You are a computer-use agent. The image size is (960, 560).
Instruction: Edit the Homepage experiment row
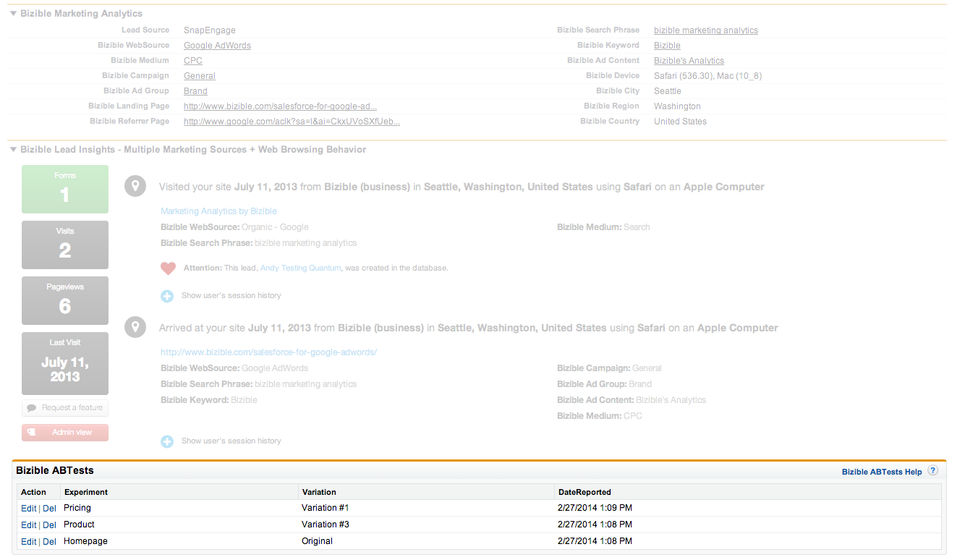click(x=28, y=542)
